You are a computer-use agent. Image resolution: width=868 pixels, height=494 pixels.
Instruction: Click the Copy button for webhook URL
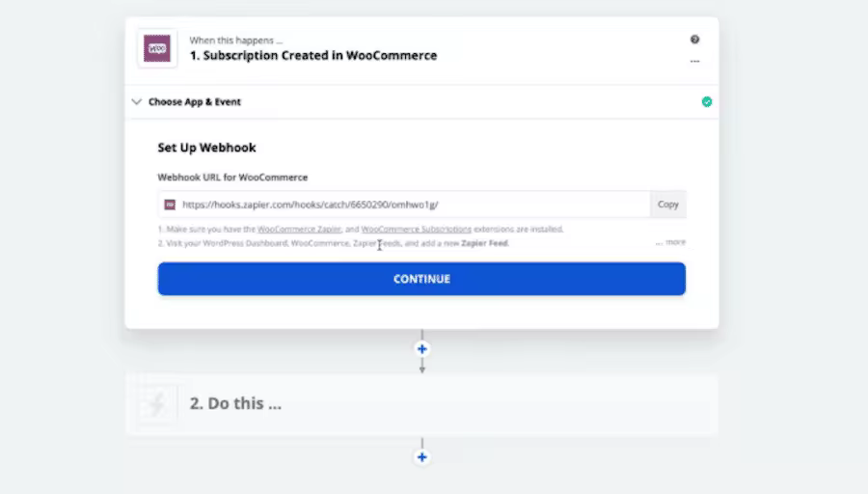coord(668,205)
